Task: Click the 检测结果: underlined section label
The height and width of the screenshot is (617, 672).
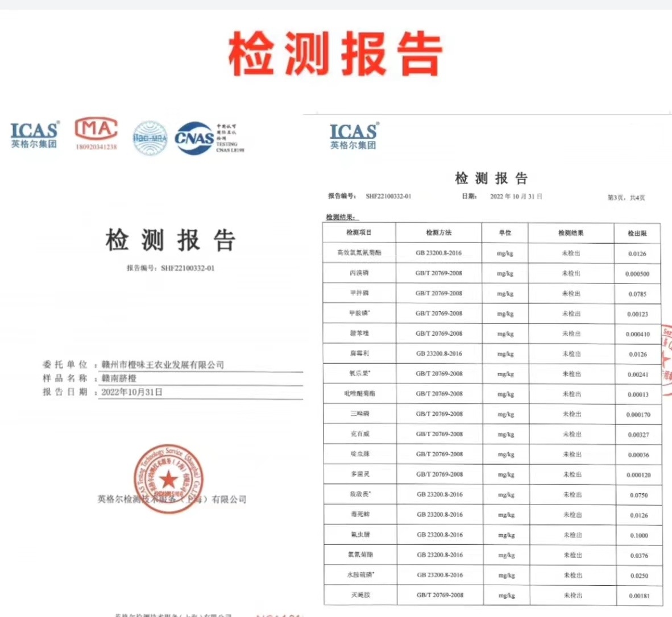Action: click(x=342, y=217)
